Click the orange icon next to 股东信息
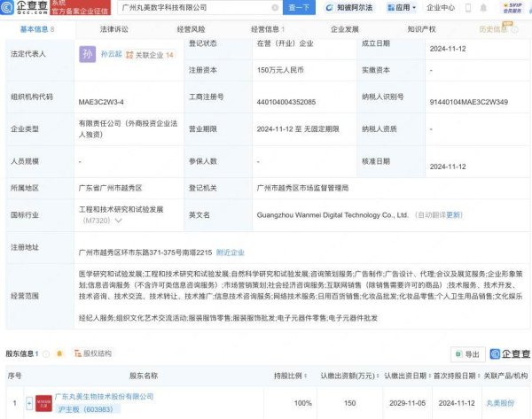The width and height of the screenshot is (532, 419). tap(59, 354)
